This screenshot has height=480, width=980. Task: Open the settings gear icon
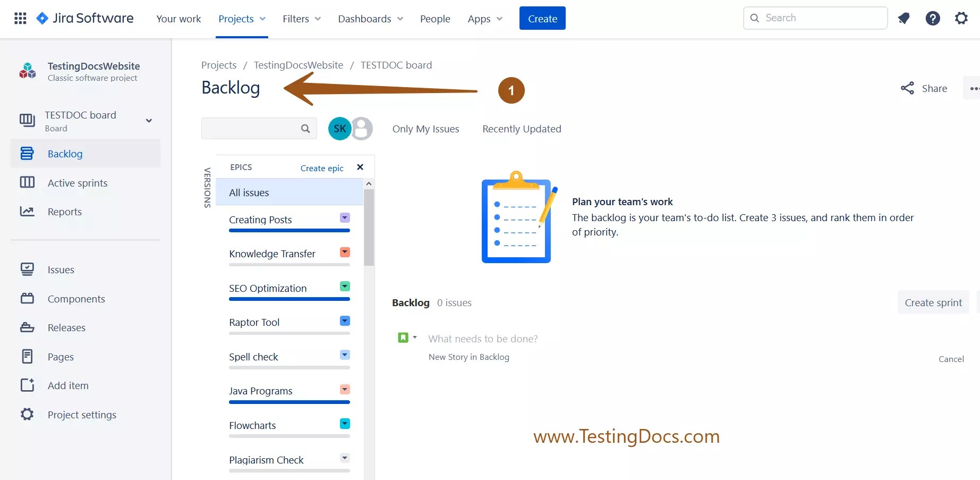coord(961,19)
